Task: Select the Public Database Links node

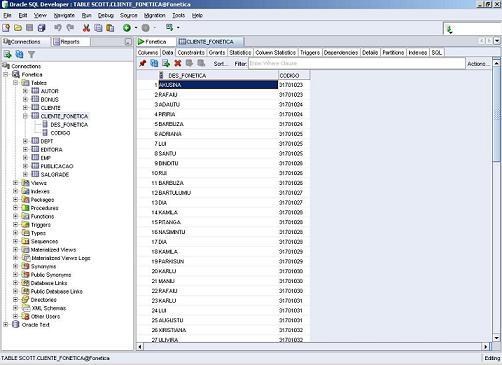Action: pos(57,291)
